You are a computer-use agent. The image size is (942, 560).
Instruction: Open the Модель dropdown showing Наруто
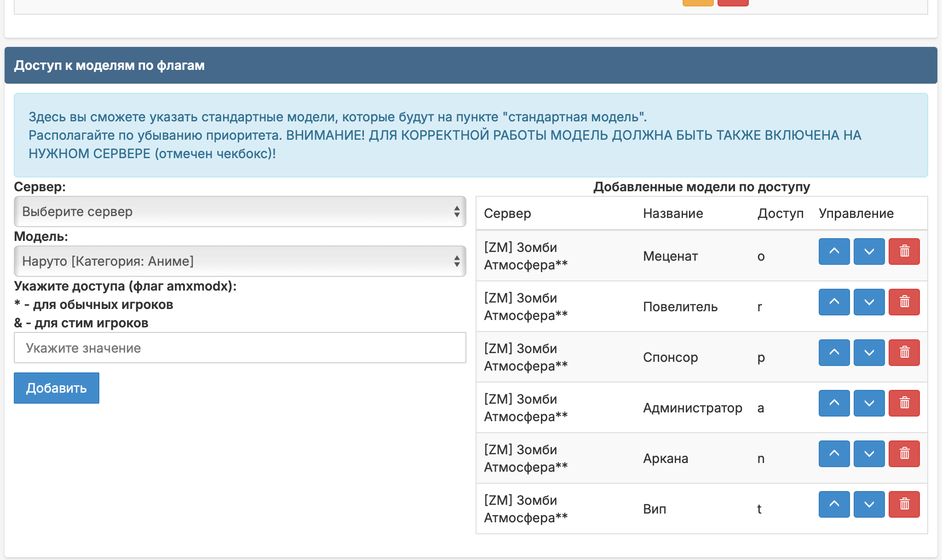pos(240,261)
